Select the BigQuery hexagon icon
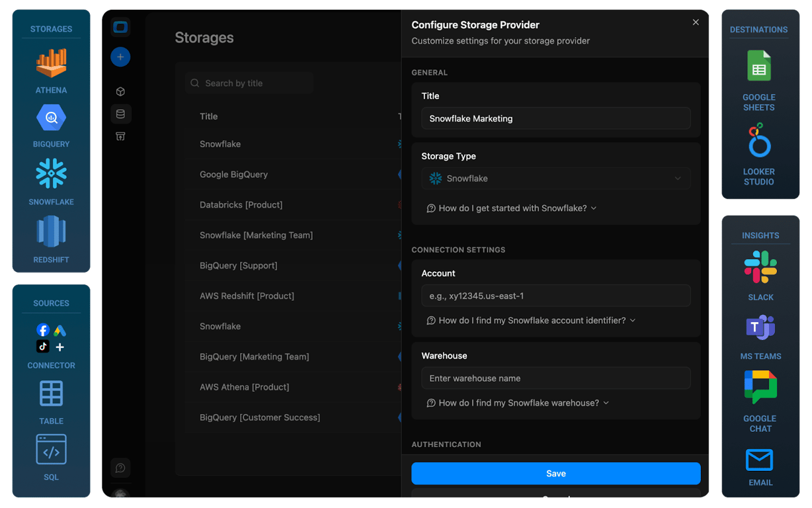 pos(51,118)
